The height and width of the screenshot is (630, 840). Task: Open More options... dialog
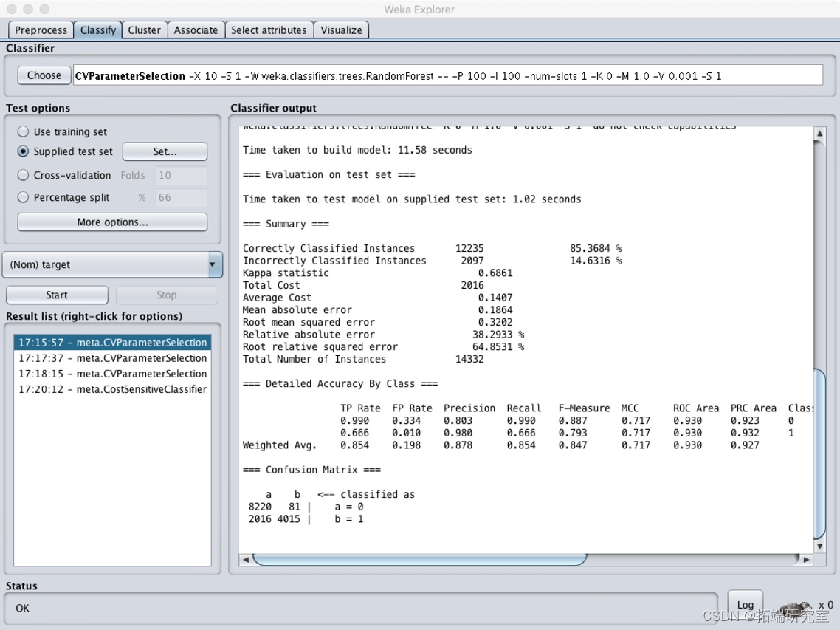pos(112,222)
